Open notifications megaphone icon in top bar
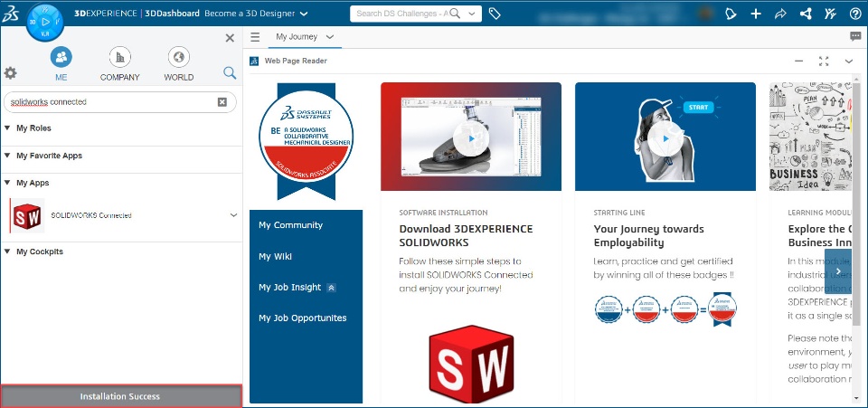This screenshot has width=868, height=408. point(731,14)
